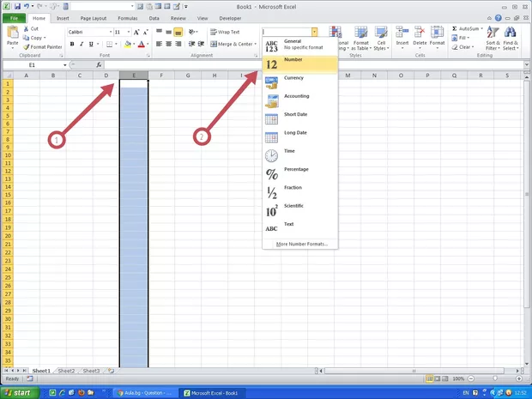Viewport: 532px width, 399px height.
Task: Open the font size 11 dropdown
Action: pyautogui.click(x=129, y=32)
